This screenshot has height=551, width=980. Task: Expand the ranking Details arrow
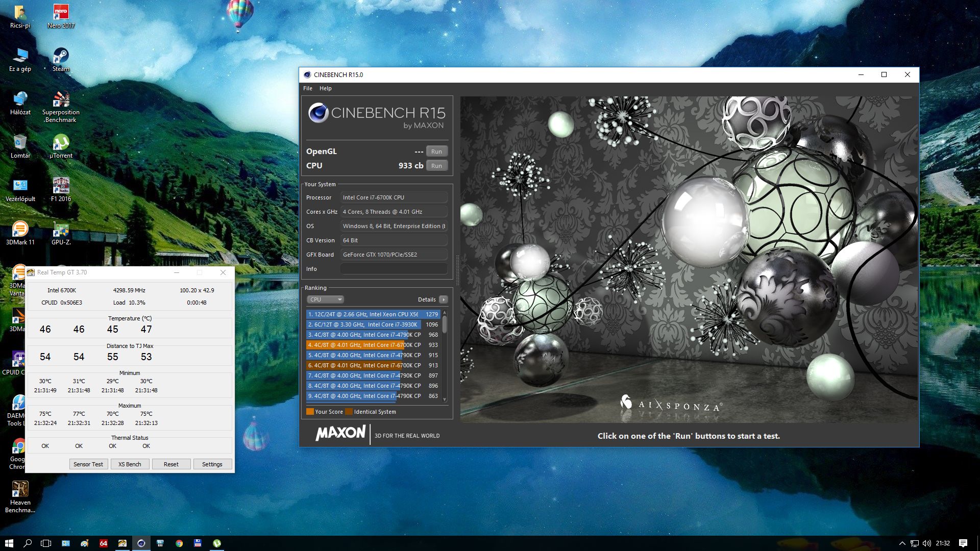tap(443, 299)
